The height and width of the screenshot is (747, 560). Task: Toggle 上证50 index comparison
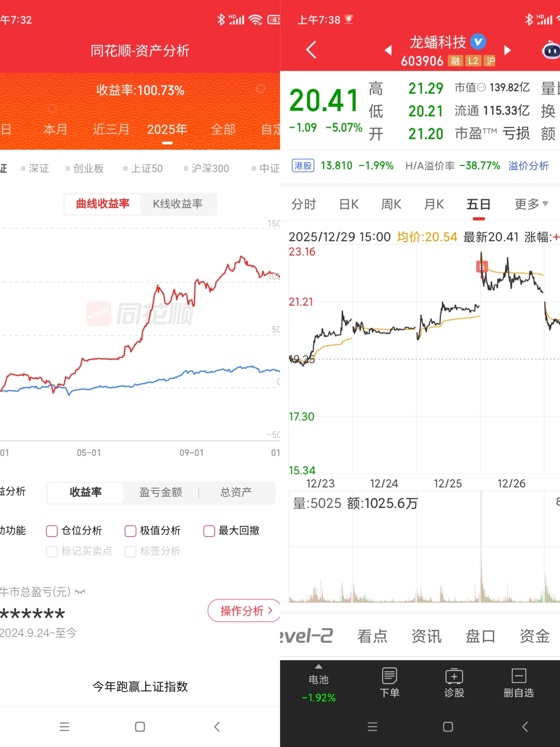[x=143, y=169]
